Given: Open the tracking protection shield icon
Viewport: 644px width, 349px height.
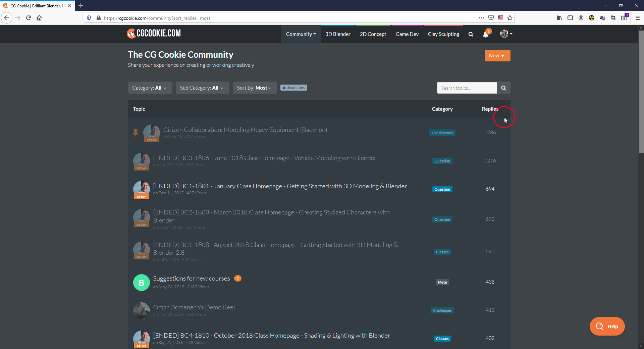Looking at the screenshot, I should (x=89, y=18).
